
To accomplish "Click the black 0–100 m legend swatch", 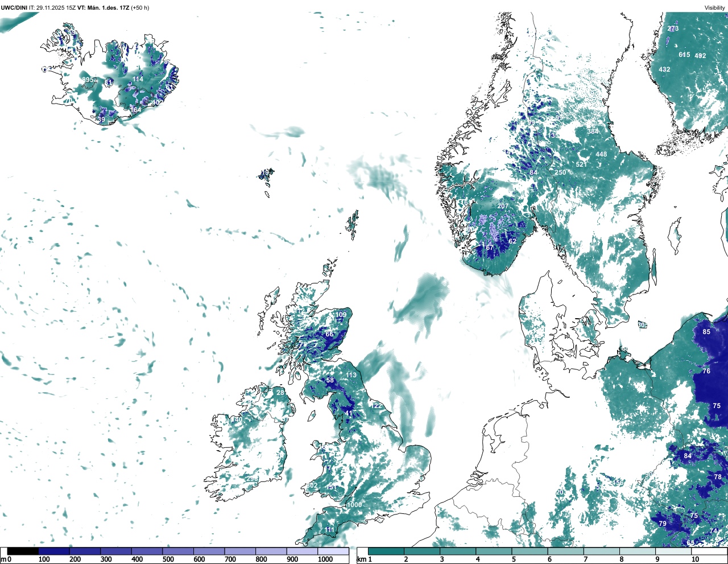I will pos(23,551).
